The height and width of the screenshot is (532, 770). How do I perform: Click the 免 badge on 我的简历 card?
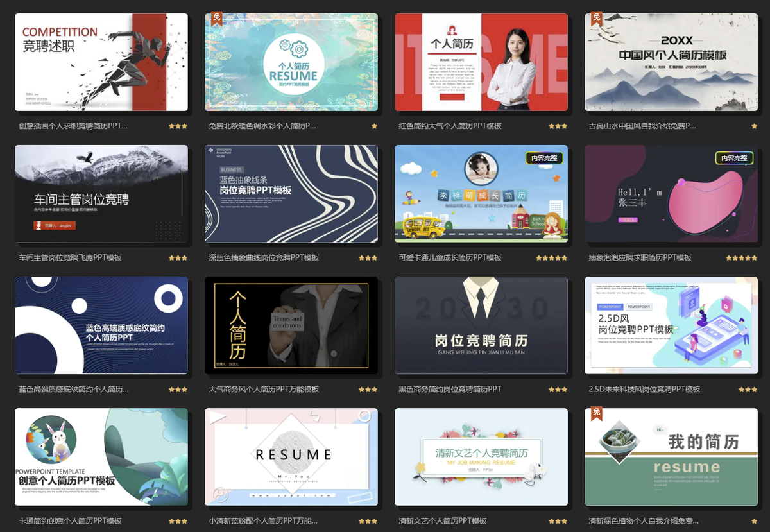coord(597,413)
